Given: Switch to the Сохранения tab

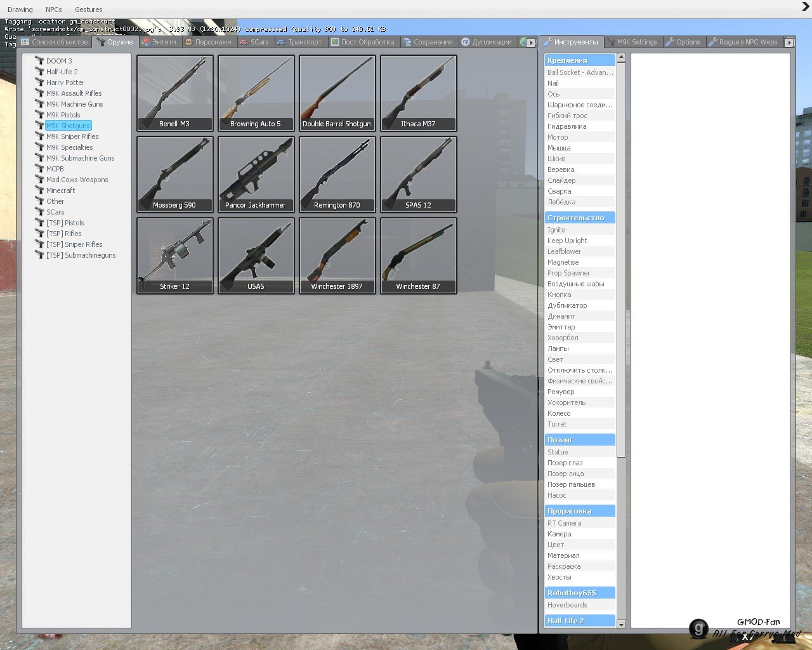Looking at the screenshot, I should click(429, 42).
